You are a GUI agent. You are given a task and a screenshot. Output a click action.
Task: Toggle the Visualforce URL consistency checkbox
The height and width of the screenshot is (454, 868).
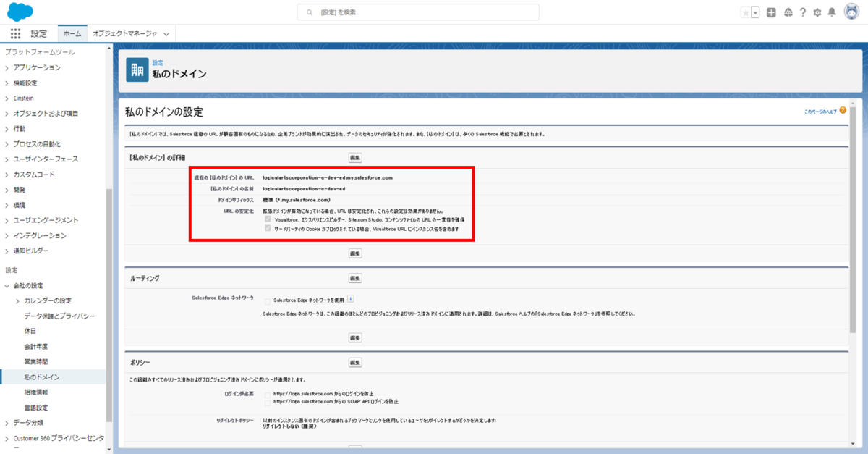pyautogui.click(x=268, y=218)
